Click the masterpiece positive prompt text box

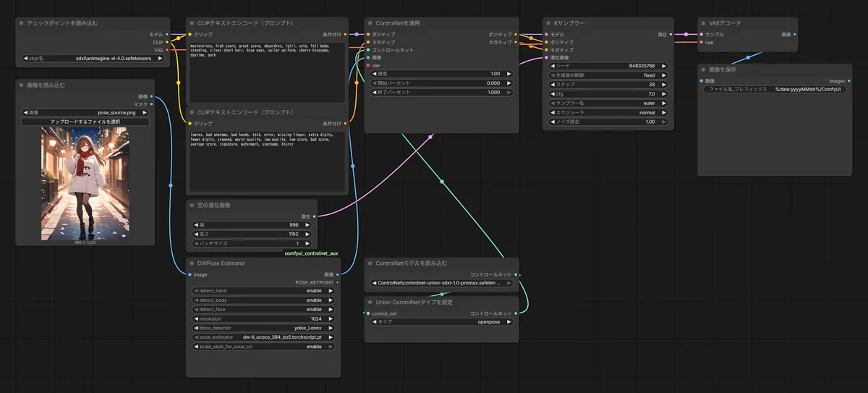[x=267, y=71]
